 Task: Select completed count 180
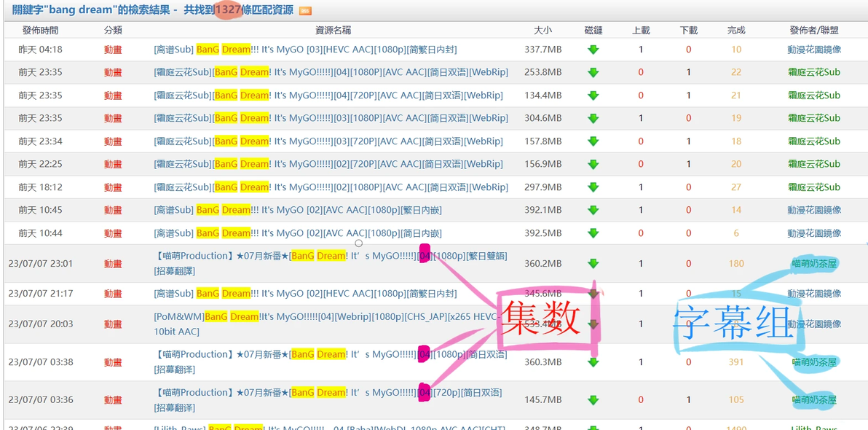coord(736,263)
